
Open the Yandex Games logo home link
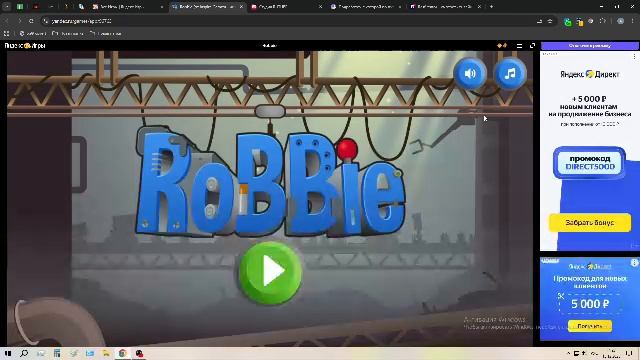coord(24,45)
